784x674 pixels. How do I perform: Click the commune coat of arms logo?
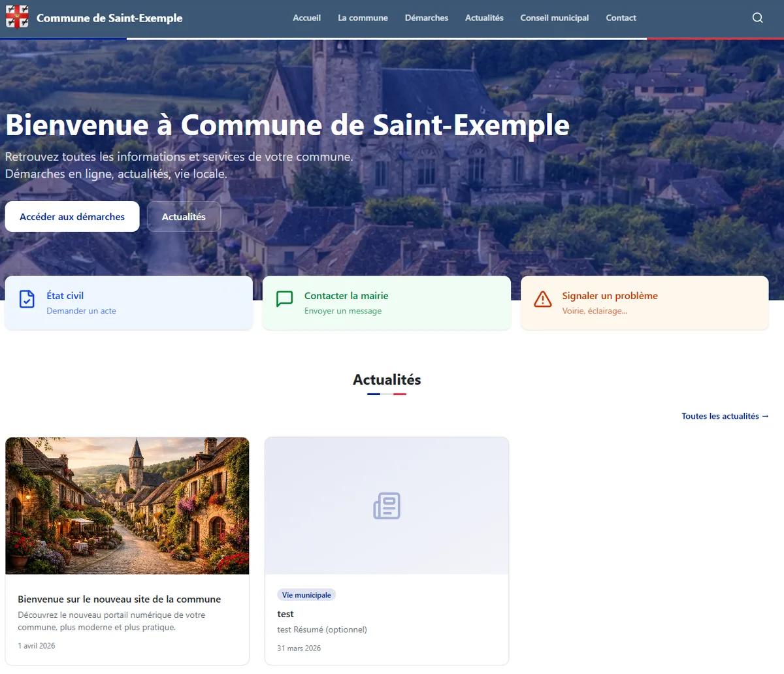[x=17, y=18]
